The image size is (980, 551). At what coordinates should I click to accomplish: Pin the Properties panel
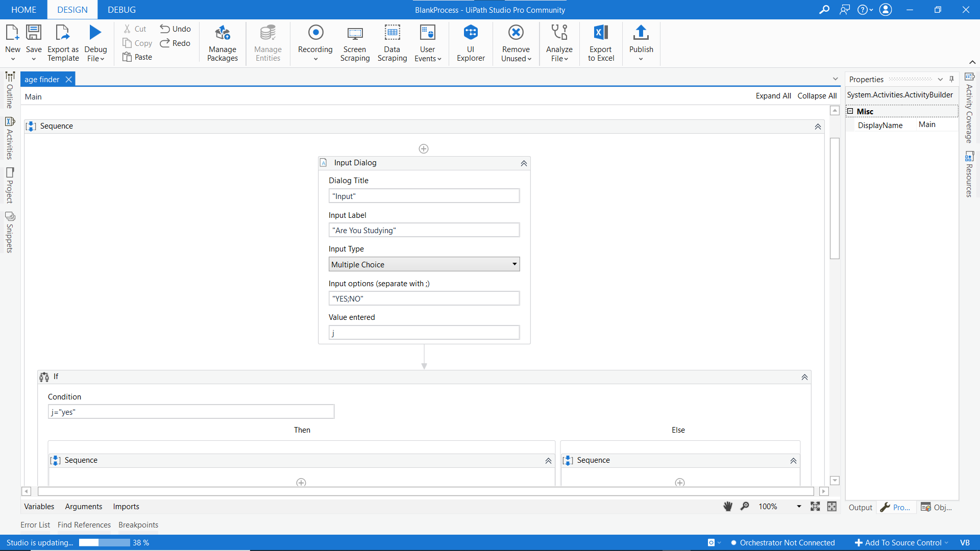[x=951, y=79]
